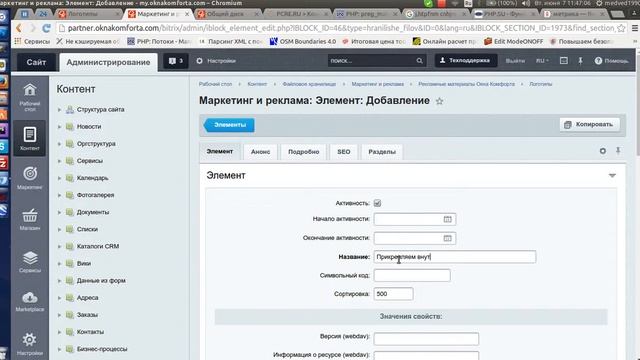Open the Логотипы breadcrumb
The height and width of the screenshot is (360, 640).
(540, 84)
